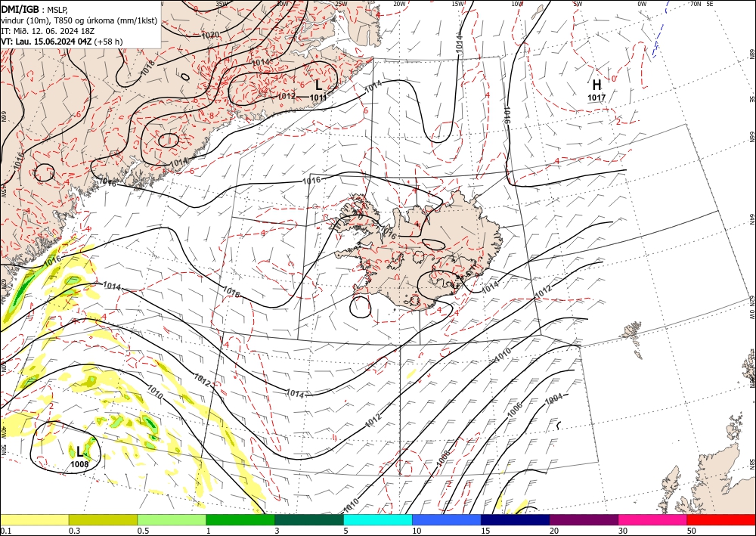Screen dimensions: 756x536
Task: Click the '25W' longitude label
Action: click(340, 4)
